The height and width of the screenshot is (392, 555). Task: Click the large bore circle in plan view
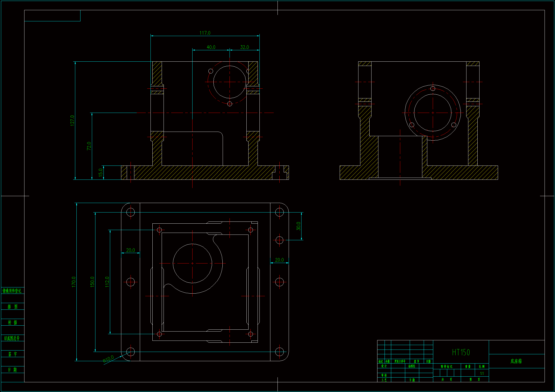[x=193, y=263]
